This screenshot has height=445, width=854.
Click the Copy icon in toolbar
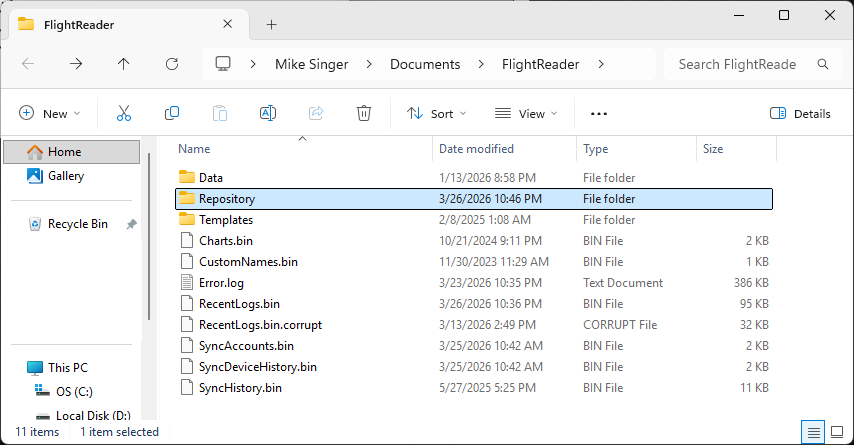[172, 113]
